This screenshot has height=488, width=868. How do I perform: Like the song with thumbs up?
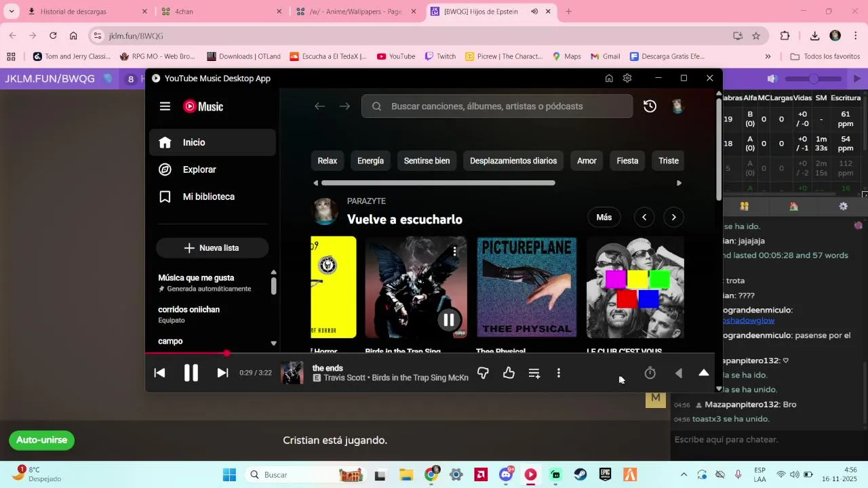(x=509, y=373)
